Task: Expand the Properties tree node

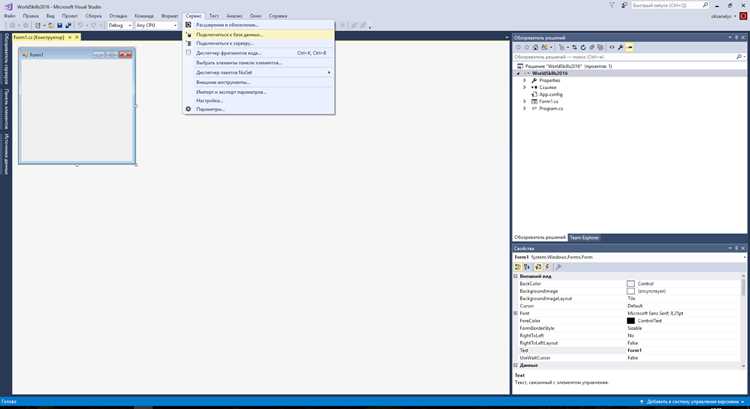Action: point(525,80)
